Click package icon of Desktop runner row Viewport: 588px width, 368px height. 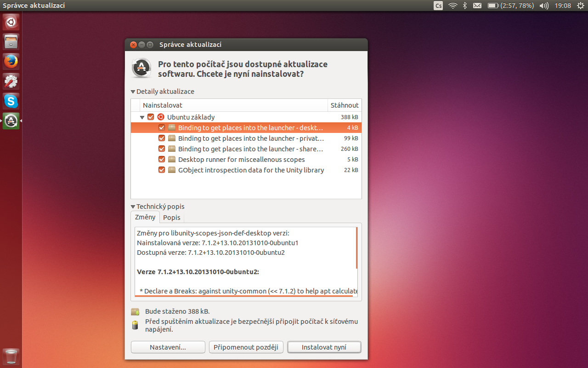[172, 159]
